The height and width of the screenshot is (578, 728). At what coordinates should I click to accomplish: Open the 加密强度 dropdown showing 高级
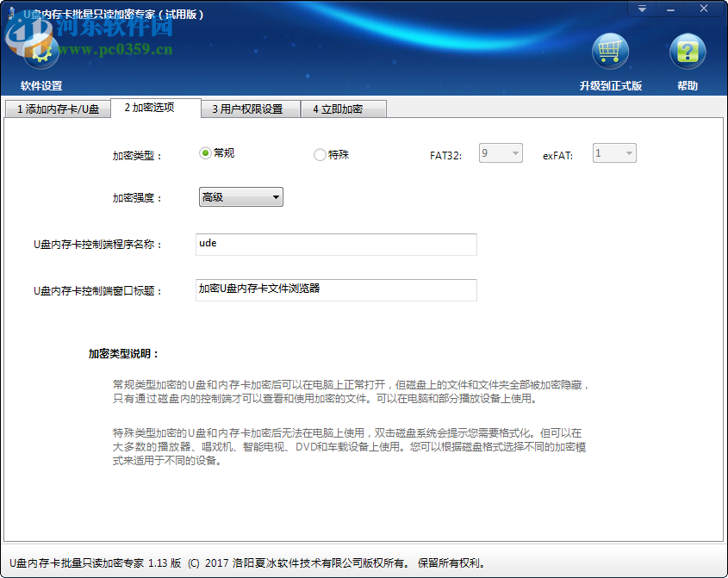pos(240,196)
